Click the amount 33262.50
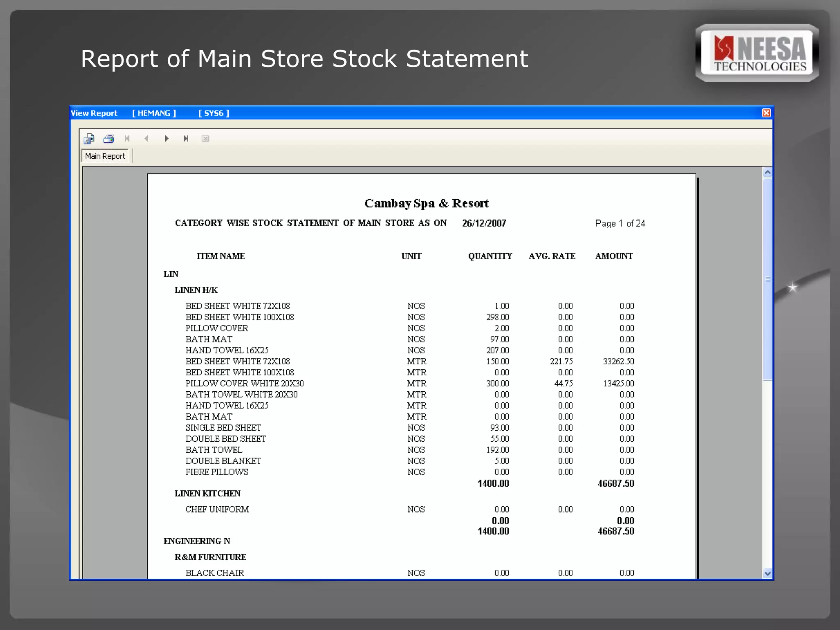 [x=619, y=361]
